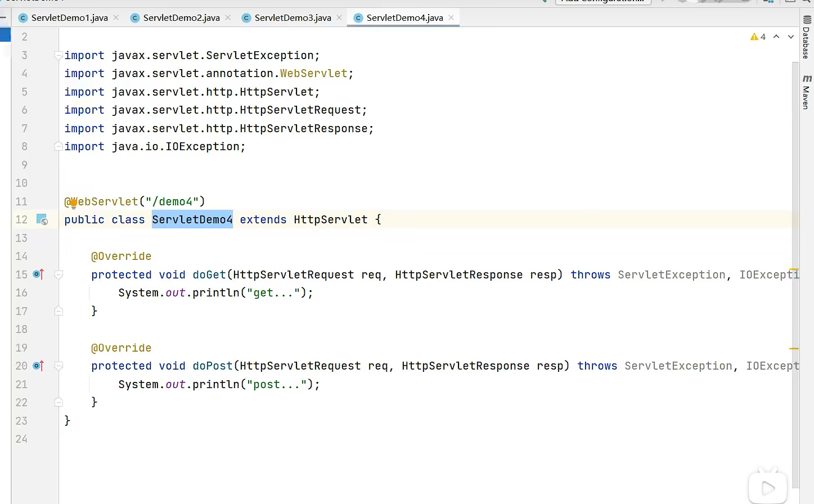Click ServletException in the doGet throws clause

pyautogui.click(x=672, y=274)
